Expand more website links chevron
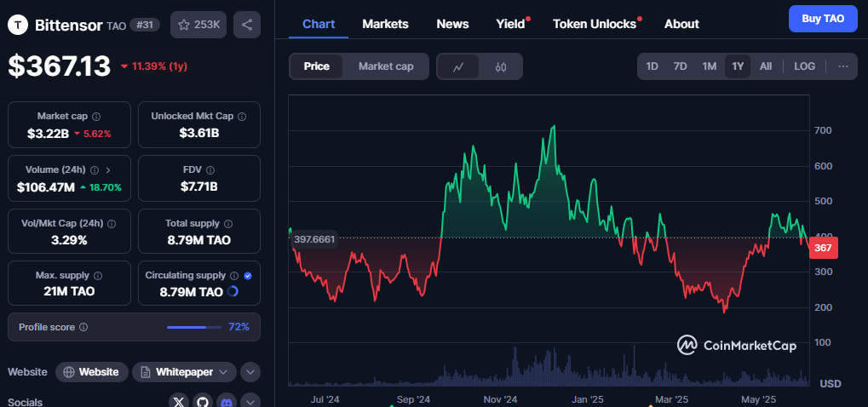 coord(250,372)
